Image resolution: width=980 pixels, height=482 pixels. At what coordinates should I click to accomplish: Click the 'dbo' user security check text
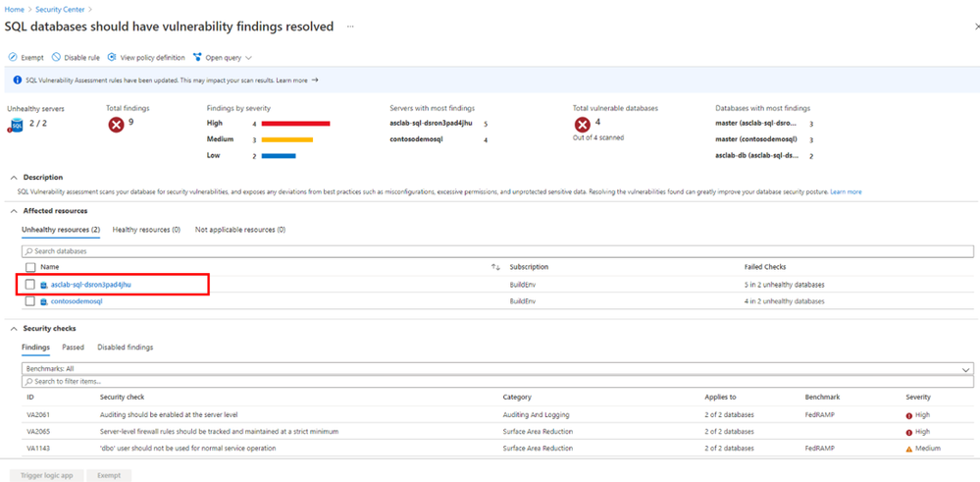[188, 449]
